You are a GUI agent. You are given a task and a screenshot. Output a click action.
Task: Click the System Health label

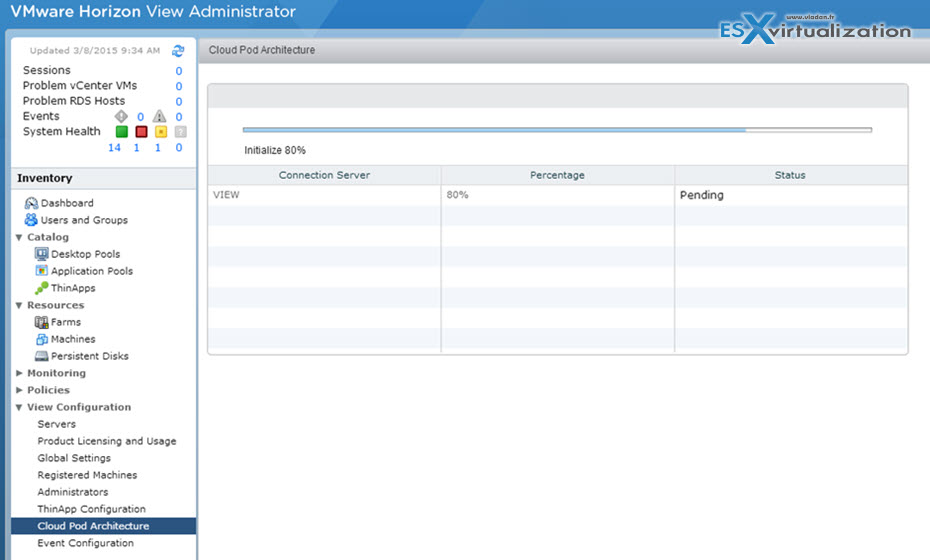point(62,132)
